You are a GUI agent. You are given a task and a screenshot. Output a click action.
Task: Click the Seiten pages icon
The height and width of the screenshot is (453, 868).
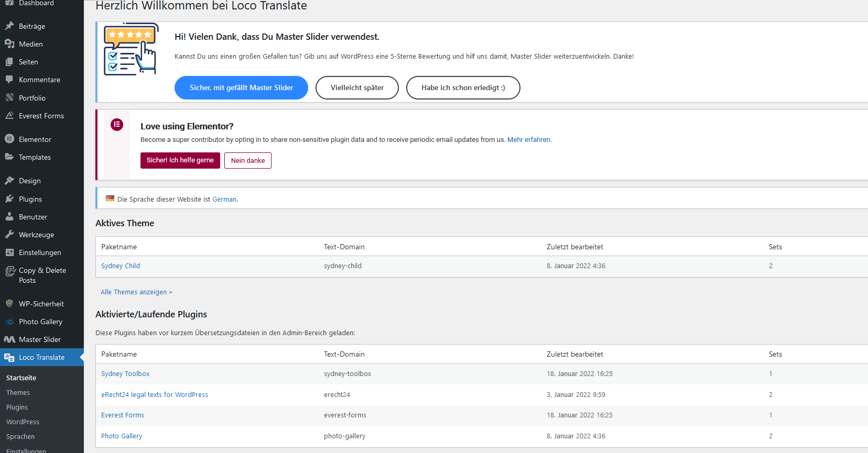(x=9, y=62)
